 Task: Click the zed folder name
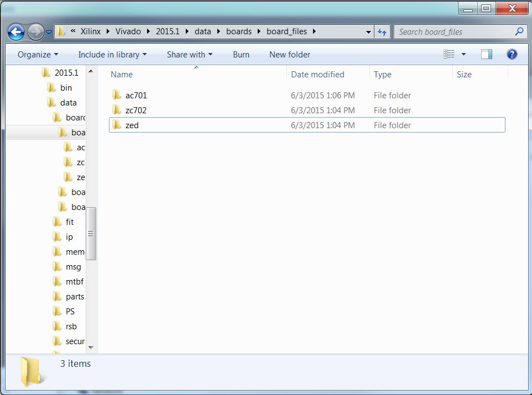(x=132, y=125)
